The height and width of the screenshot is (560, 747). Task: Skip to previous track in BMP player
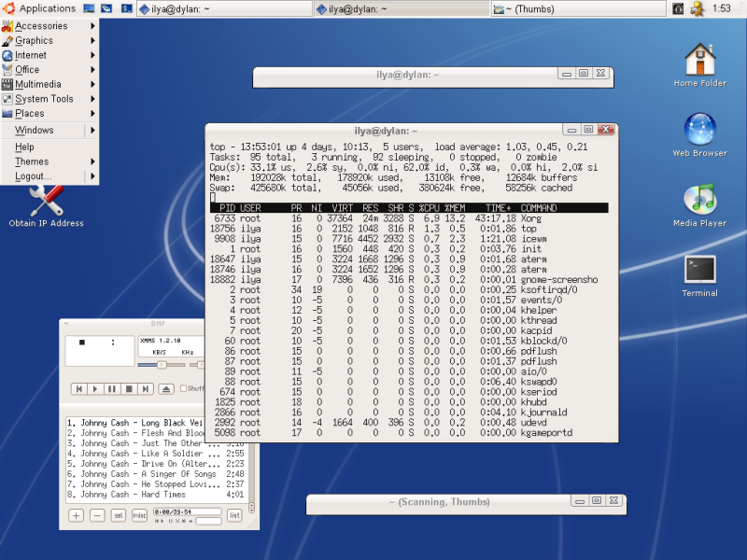79,389
